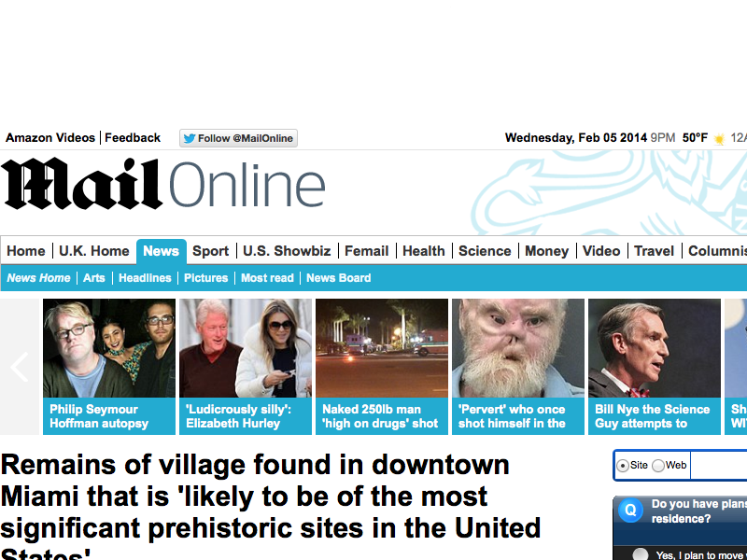Switch to the U.S. Showbiz tab
Image resolution: width=747 pixels, height=560 pixels.
[287, 251]
